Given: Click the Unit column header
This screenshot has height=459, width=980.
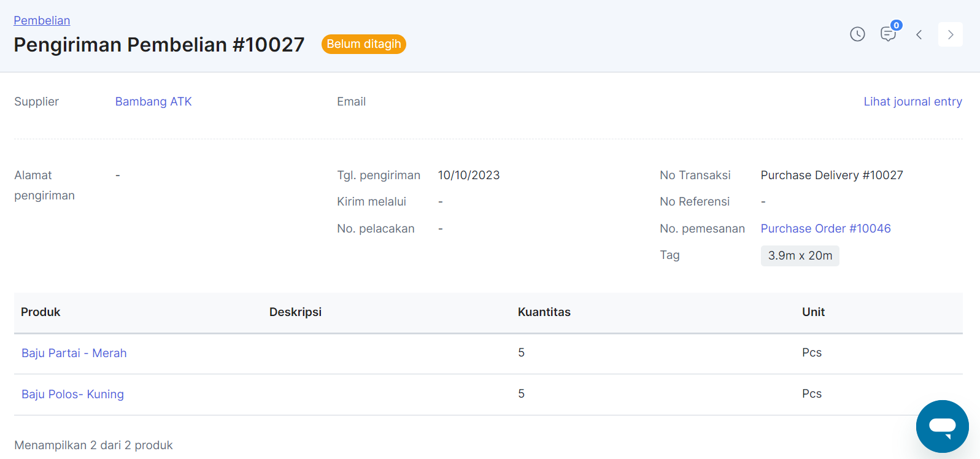Looking at the screenshot, I should [813, 312].
